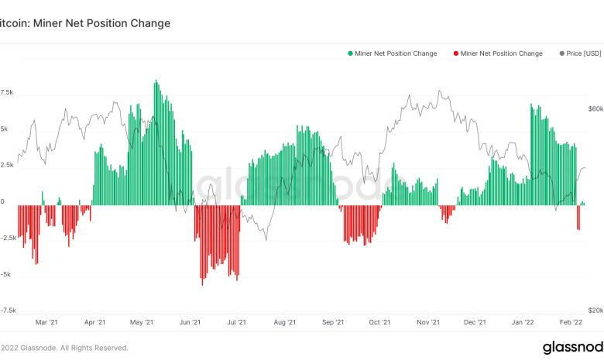Click the -7.5k y-axis label
Screen dimensions: 604x364
tap(9, 310)
